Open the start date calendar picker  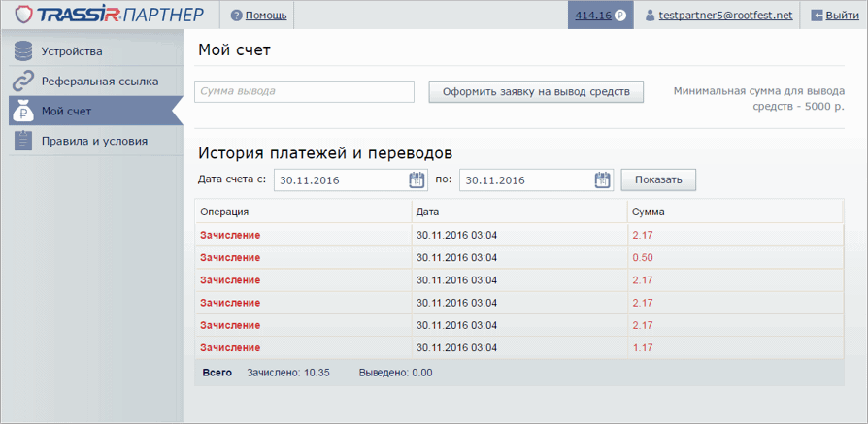pos(417,179)
